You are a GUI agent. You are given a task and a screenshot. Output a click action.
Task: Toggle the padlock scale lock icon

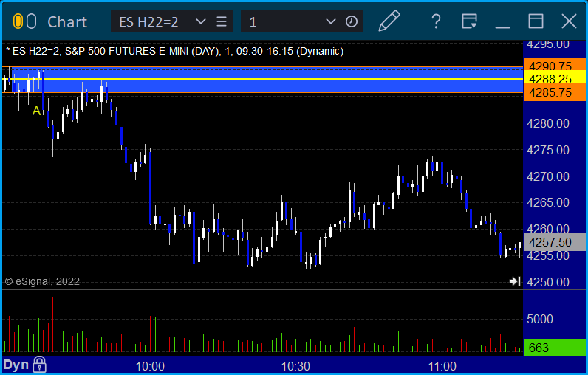(39, 364)
